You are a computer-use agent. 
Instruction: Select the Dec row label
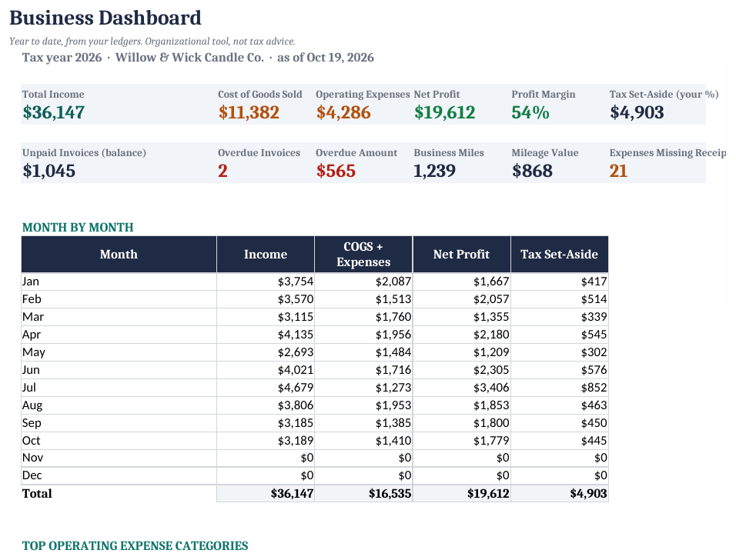coord(119,475)
